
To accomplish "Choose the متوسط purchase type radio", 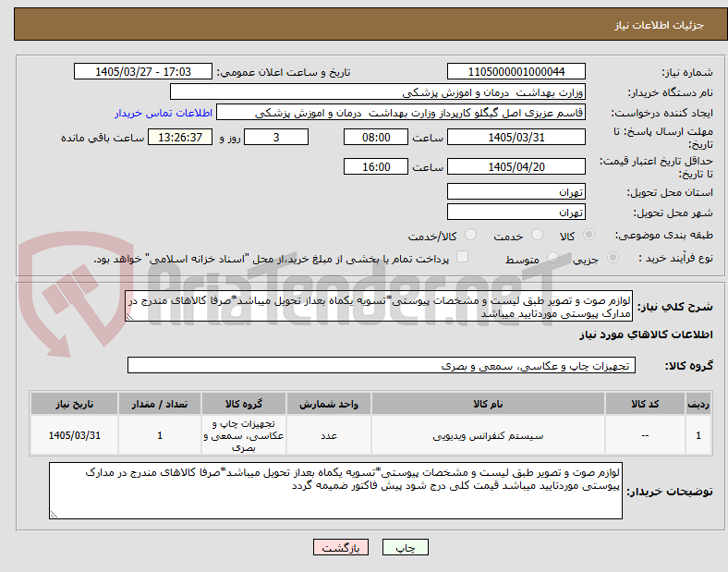I will pos(552,258).
